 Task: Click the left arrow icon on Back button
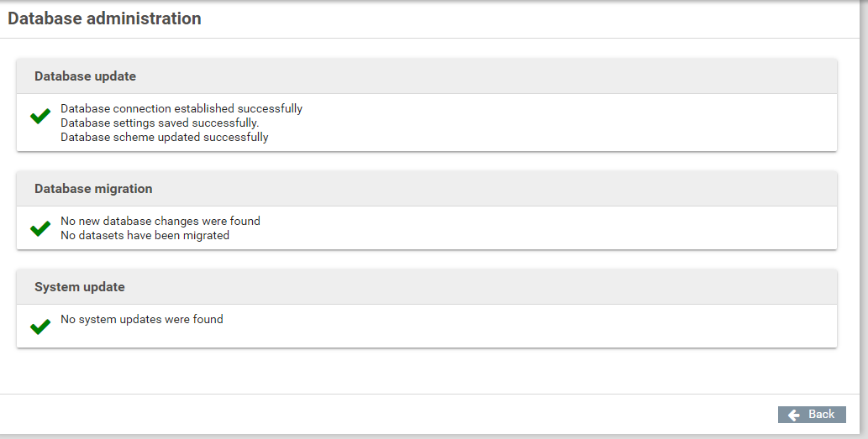[793, 415]
